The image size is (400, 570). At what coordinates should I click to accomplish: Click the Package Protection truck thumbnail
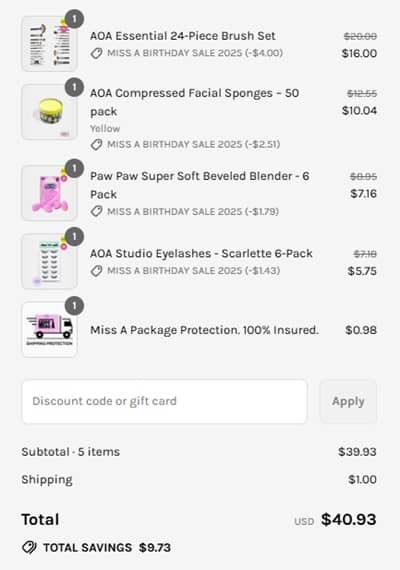[x=49, y=330]
